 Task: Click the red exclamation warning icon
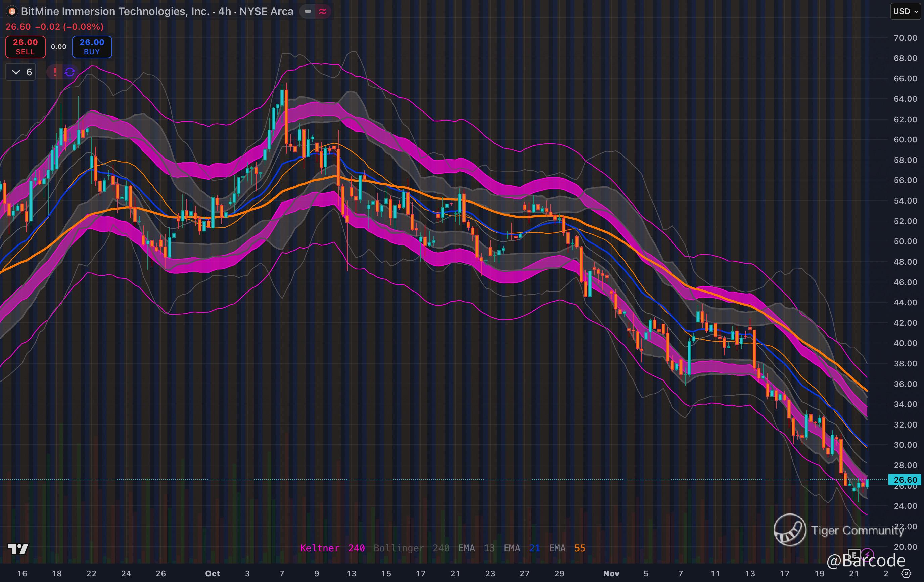click(x=55, y=72)
